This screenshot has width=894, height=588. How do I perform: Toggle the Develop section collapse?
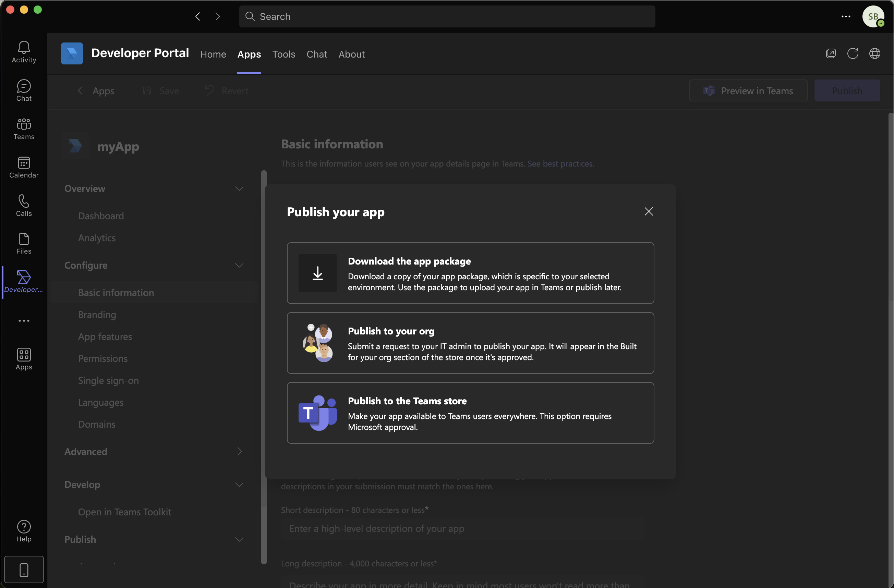tap(239, 484)
